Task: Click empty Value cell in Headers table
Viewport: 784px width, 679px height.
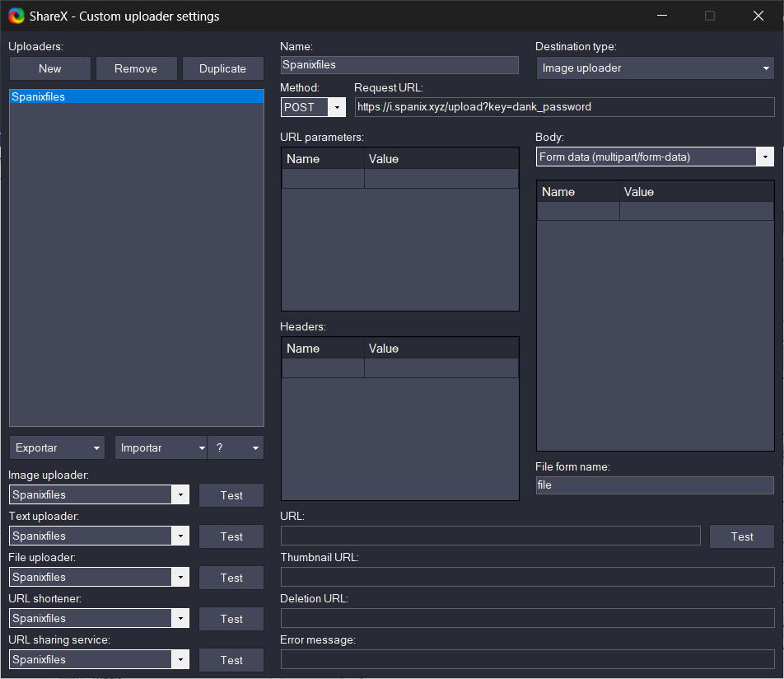Action: (441, 368)
